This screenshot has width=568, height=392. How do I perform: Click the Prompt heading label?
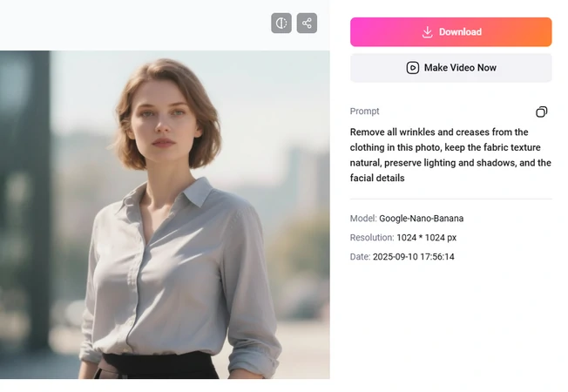point(364,112)
